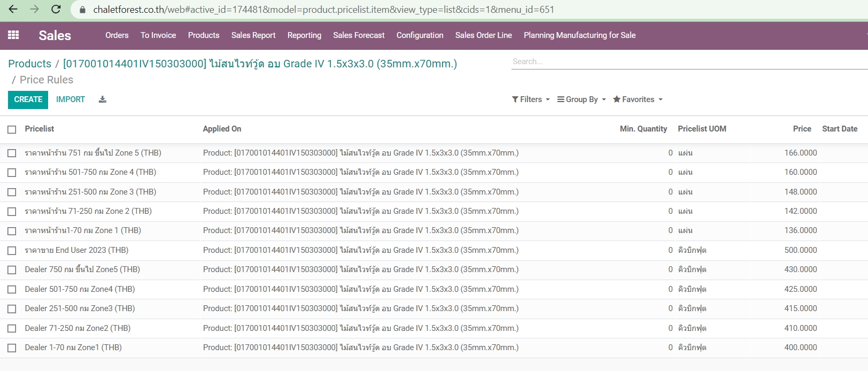Open the apps grid menu icon
The image size is (868, 371).
coord(13,35)
